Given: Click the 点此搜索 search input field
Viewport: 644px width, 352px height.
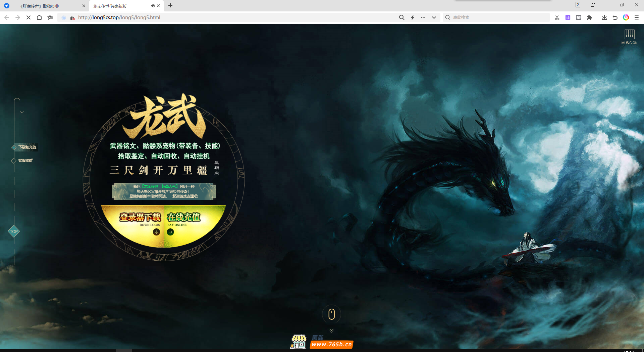Looking at the screenshot, I should coord(496,17).
